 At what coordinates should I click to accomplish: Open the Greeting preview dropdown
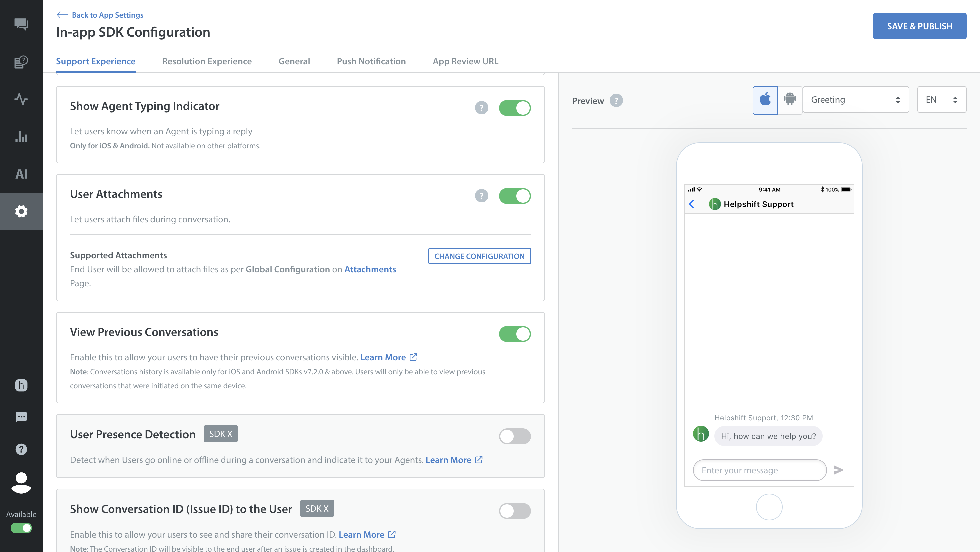(855, 100)
